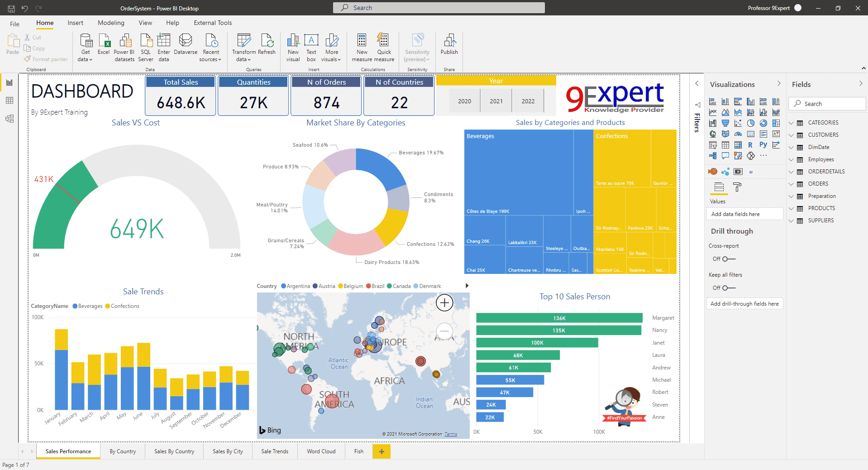This screenshot has width=868, height=470.
Task: Click the map zoom-in control
Action: 444,302
